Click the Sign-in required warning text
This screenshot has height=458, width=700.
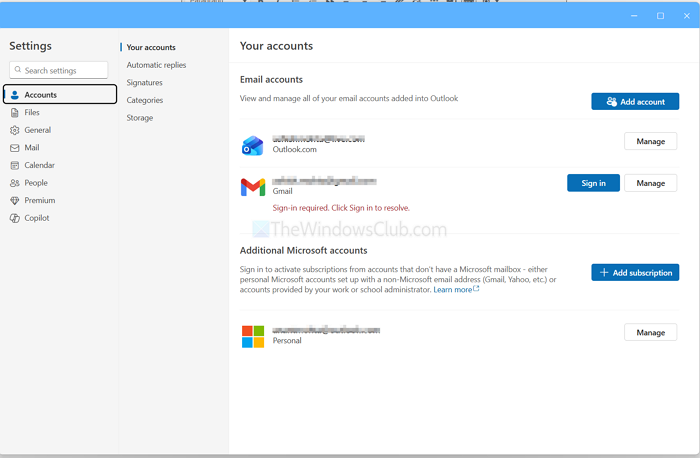341,208
